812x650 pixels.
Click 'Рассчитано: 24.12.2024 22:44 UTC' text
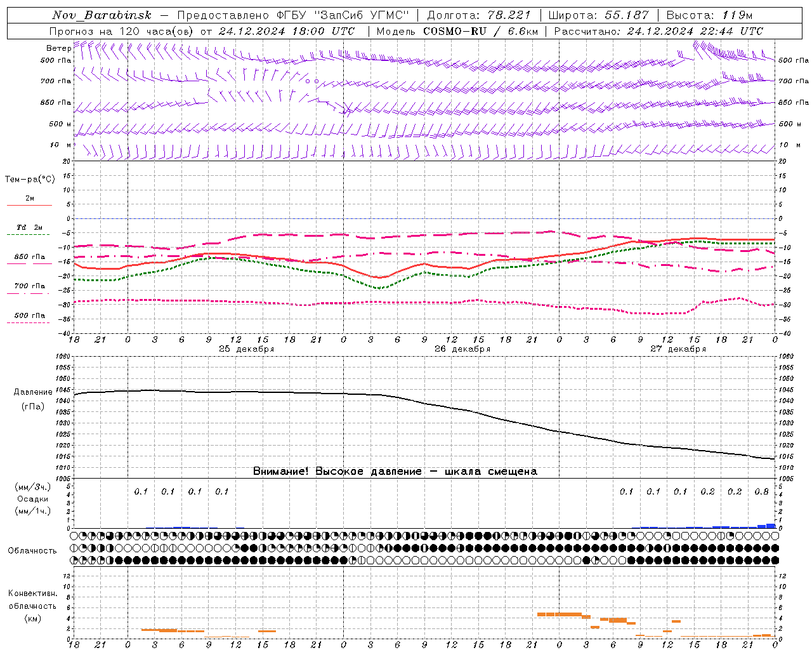point(658,31)
